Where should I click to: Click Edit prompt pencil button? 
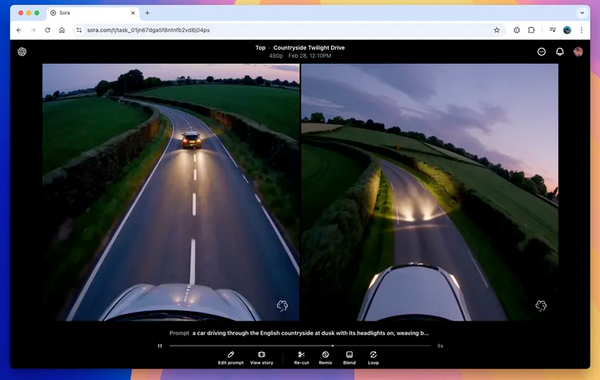[231, 358]
